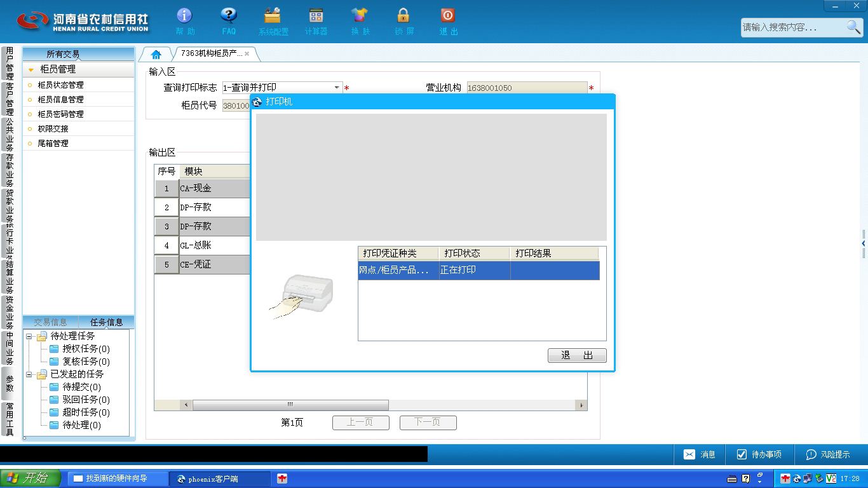This screenshot has width=868, height=488.
Task: Switch to the 任务信息 tab
Action: [x=106, y=322]
